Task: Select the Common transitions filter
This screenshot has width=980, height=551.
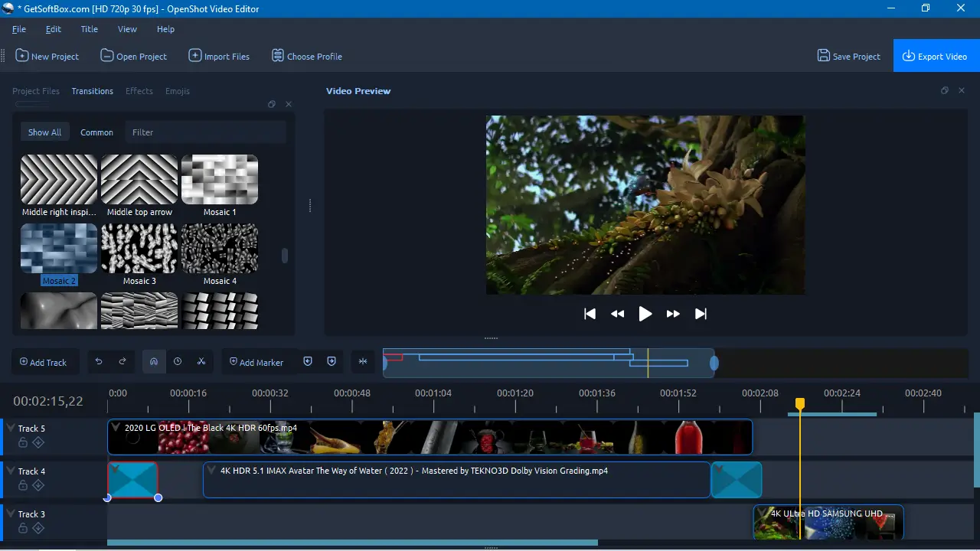Action: coord(96,132)
